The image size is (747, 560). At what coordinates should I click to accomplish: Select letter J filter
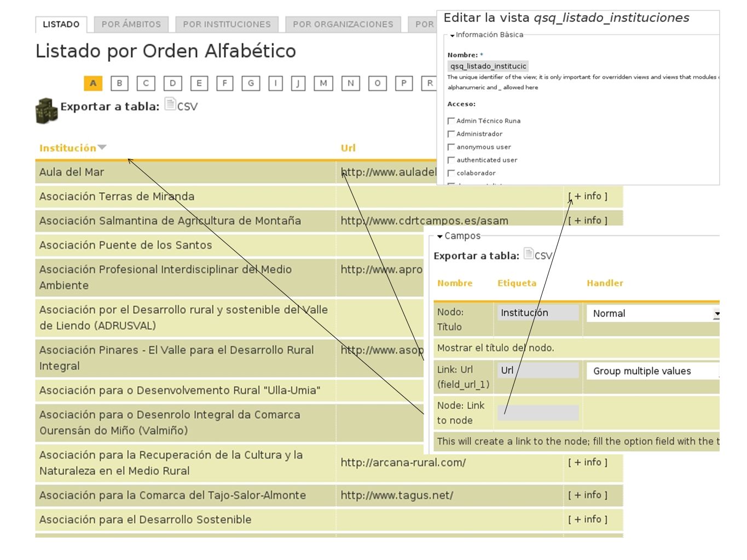pyautogui.click(x=298, y=83)
